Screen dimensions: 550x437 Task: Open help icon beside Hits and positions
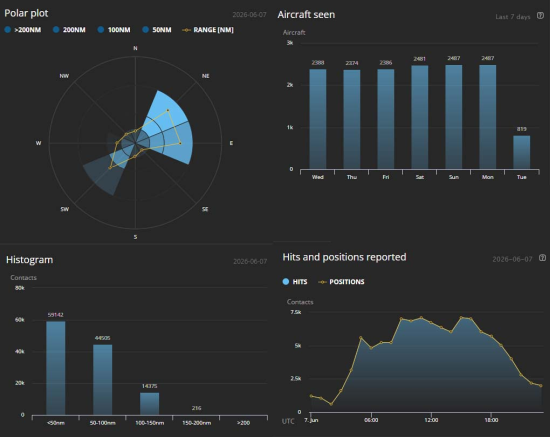(x=542, y=258)
